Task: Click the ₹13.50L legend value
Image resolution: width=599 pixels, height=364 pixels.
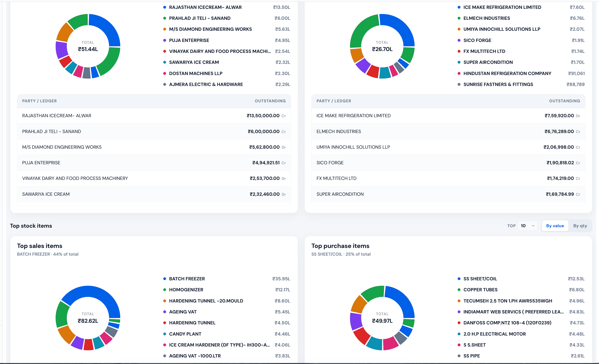Action: pos(282,7)
